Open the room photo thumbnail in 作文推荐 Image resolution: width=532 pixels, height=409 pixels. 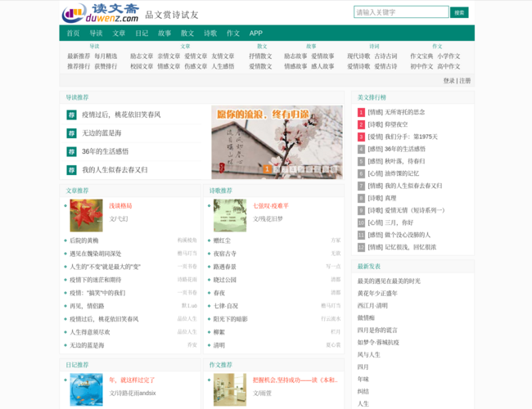[x=229, y=389]
